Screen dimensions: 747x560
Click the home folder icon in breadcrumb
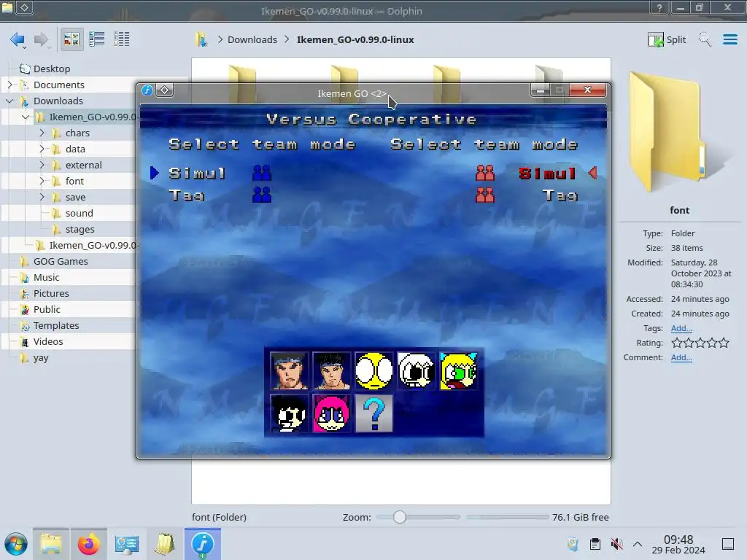point(201,39)
